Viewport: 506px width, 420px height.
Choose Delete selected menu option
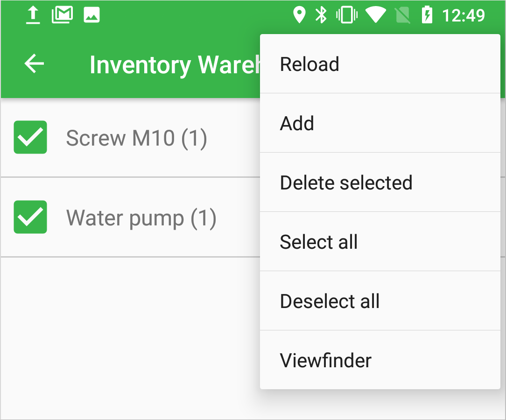tap(346, 183)
